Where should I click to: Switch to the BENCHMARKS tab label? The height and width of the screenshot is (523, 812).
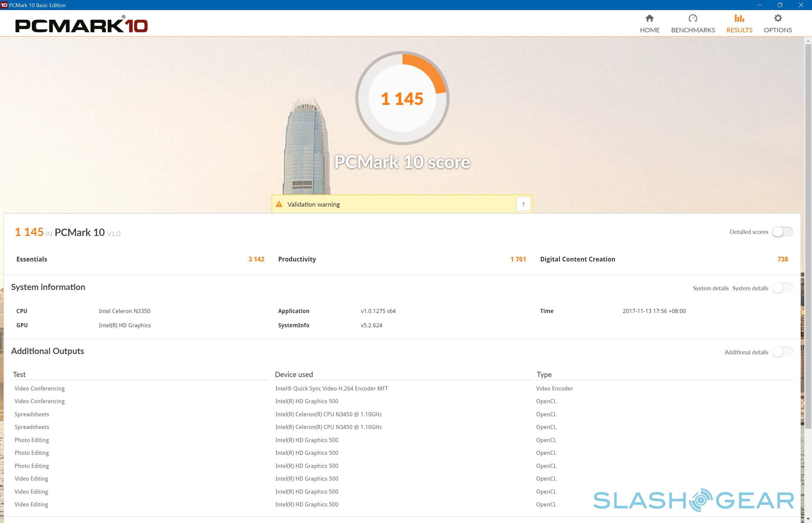point(693,30)
